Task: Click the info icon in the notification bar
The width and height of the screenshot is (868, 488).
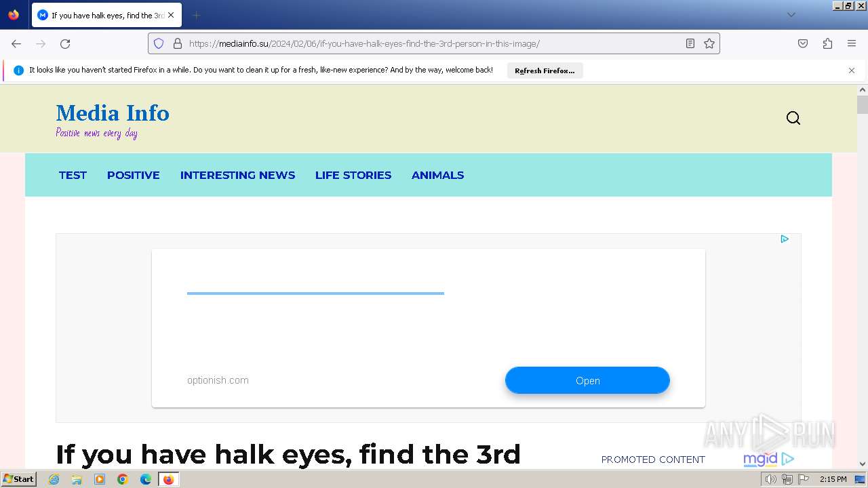Action: tap(18, 70)
